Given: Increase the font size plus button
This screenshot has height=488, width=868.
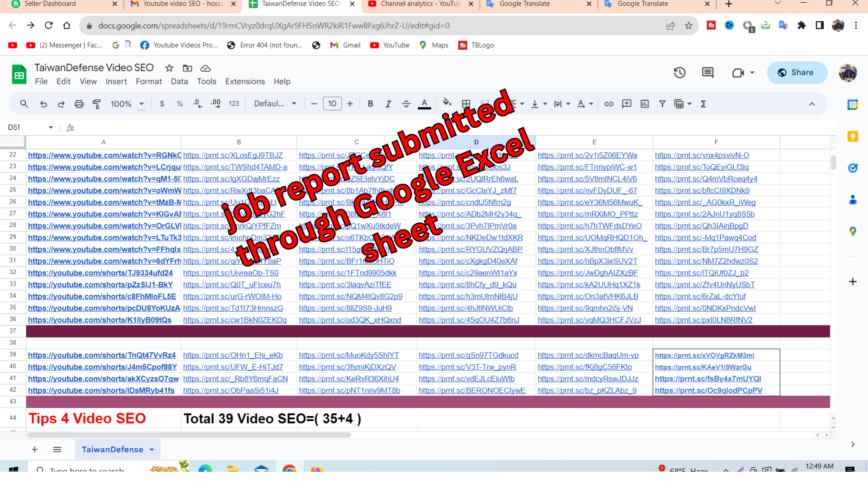Looking at the screenshot, I should tap(350, 104).
